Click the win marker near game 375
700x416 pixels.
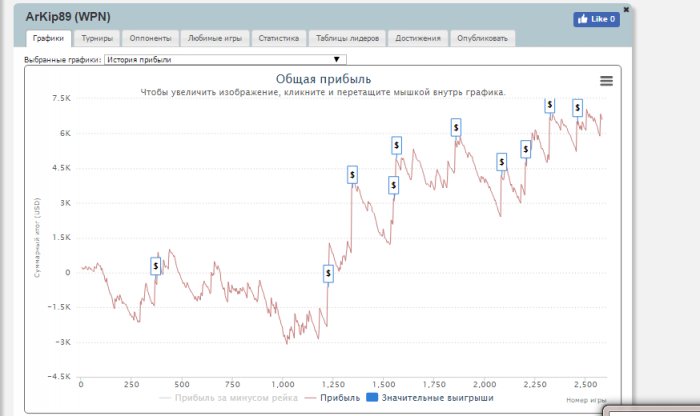(155, 266)
